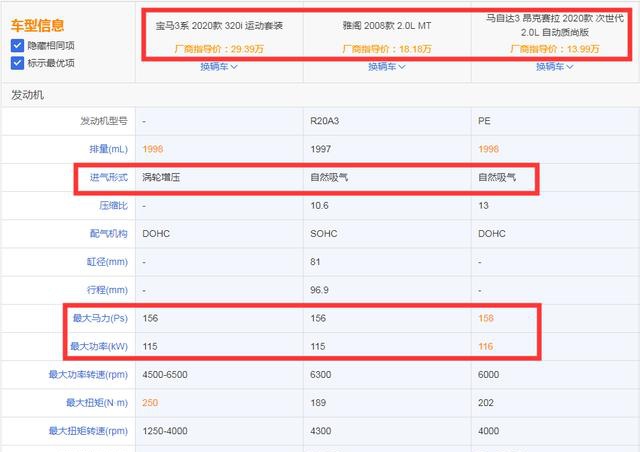Click the 压缩比 parameter label
The image size is (640, 452).
click(113, 205)
